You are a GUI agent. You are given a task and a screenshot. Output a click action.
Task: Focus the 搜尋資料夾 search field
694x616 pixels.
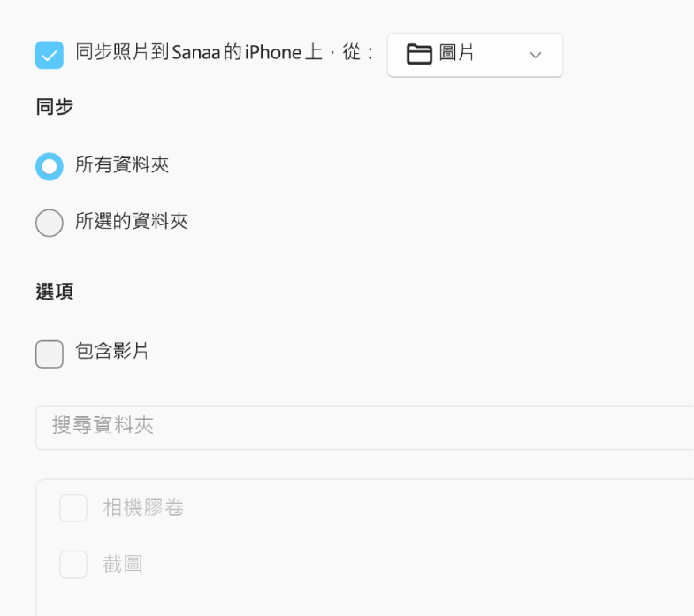click(365, 427)
